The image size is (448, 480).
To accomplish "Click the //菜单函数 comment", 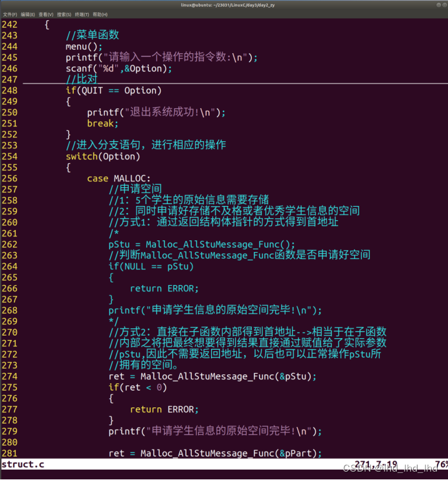I will [x=93, y=35].
